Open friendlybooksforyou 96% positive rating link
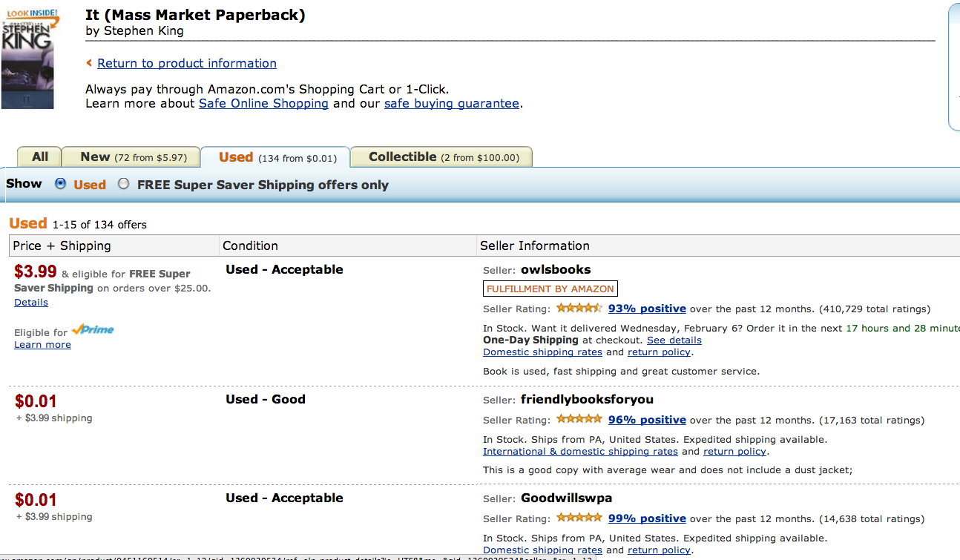Screen dimensions: 960x560 pos(647,420)
